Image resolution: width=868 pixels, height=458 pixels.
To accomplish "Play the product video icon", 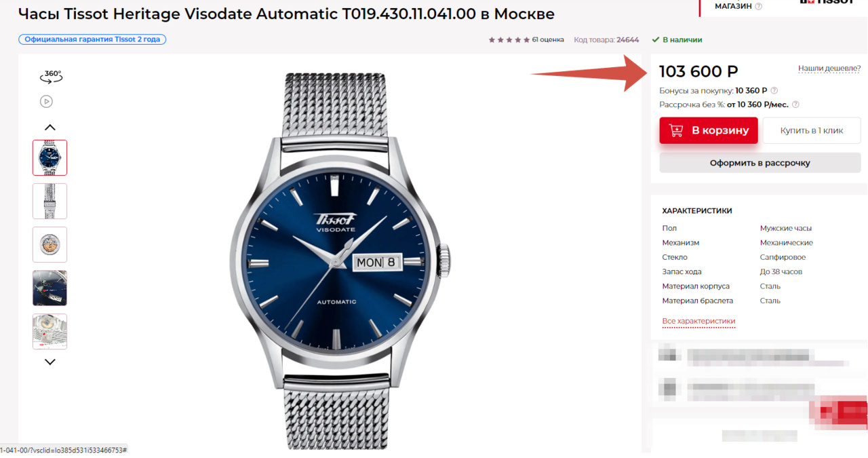I will pos(46,102).
